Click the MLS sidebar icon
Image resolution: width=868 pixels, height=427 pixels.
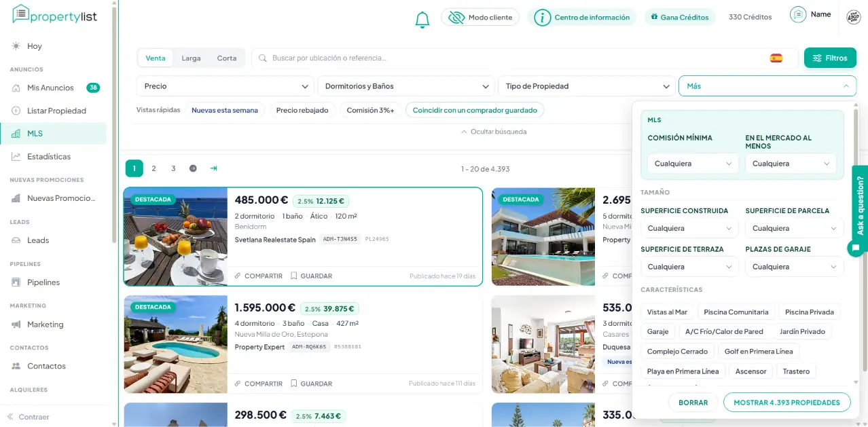pos(16,134)
